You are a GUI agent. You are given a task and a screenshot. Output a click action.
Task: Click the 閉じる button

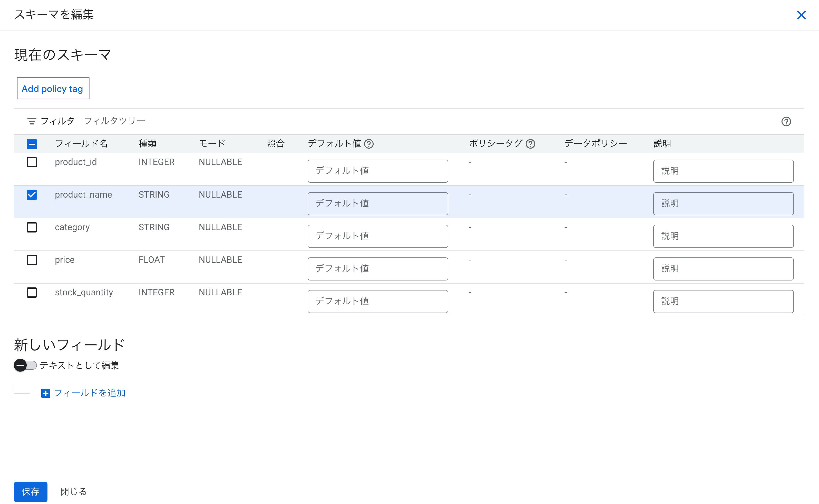(x=73, y=492)
